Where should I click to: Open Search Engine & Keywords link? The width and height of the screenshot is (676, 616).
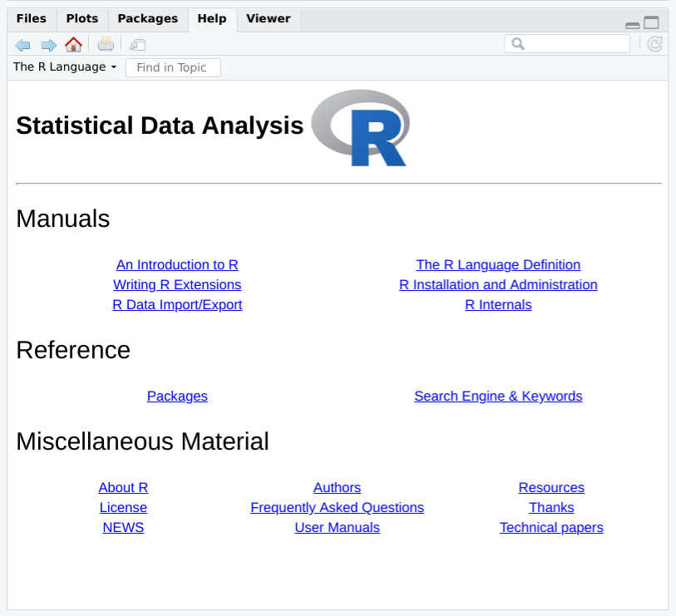coord(498,396)
